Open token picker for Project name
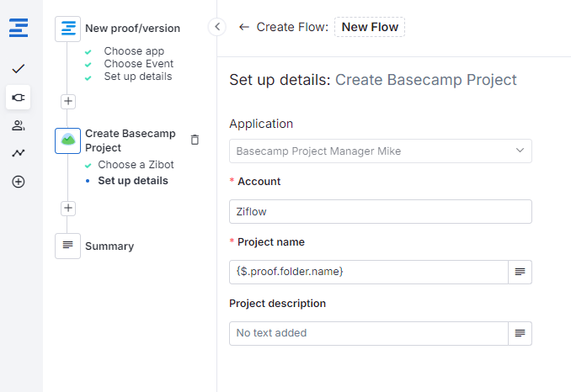The image size is (571, 392). coord(520,272)
